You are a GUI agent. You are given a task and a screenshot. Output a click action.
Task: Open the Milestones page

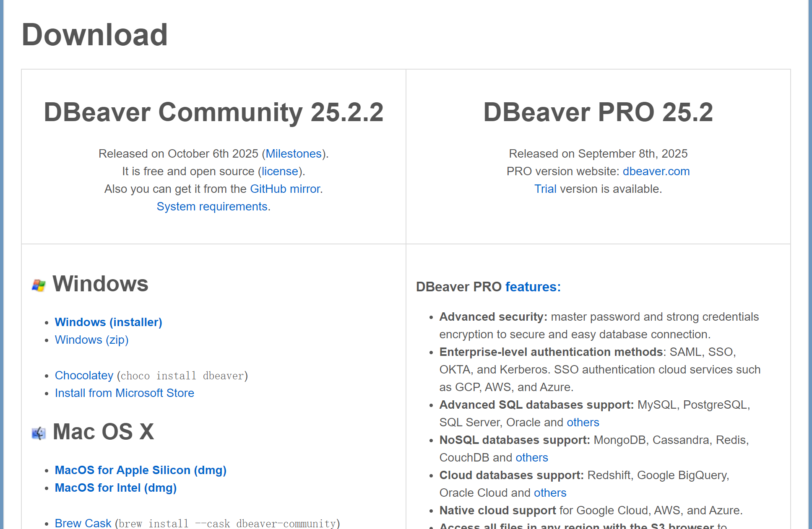[x=294, y=154]
